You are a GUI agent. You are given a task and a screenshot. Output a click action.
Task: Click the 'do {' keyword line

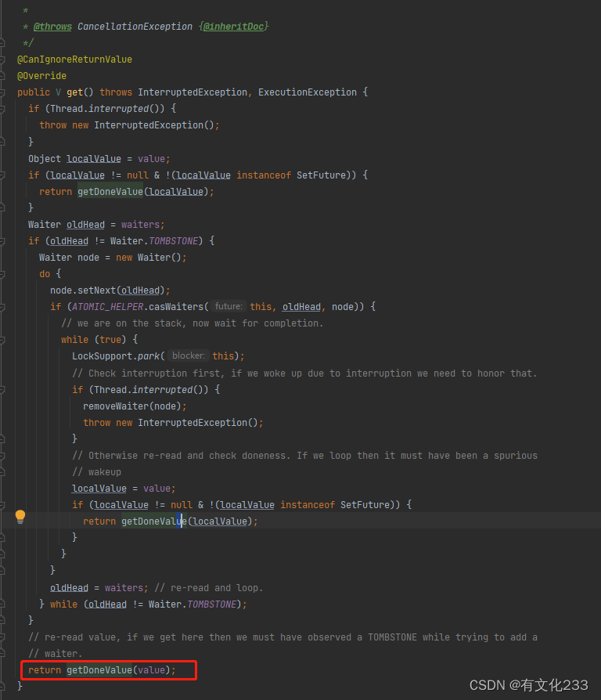click(x=50, y=274)
